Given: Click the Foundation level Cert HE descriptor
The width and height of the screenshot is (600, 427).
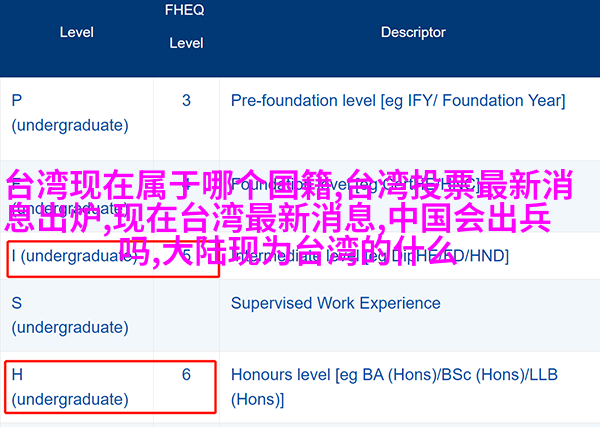Looking at the screenshot, I should point(355,185).
